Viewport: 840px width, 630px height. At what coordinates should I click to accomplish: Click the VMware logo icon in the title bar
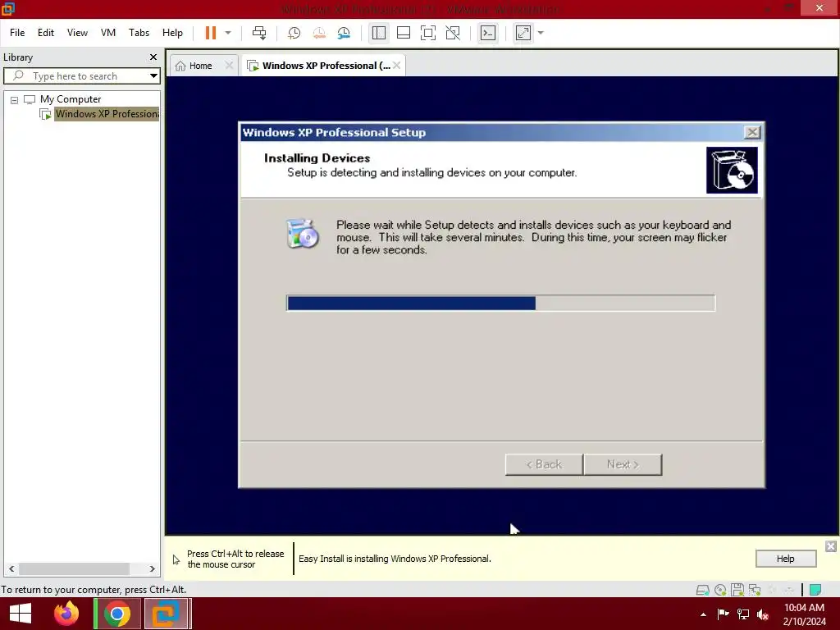click(x=8, y=8)
